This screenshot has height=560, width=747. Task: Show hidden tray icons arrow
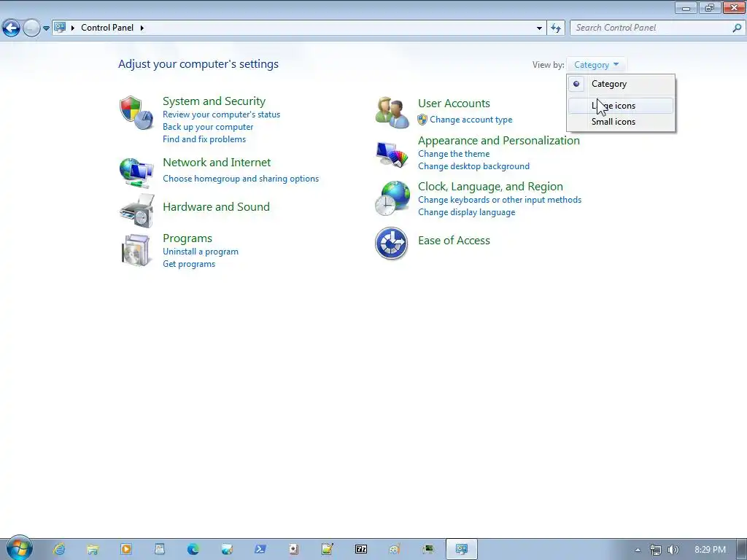[638, 550]
